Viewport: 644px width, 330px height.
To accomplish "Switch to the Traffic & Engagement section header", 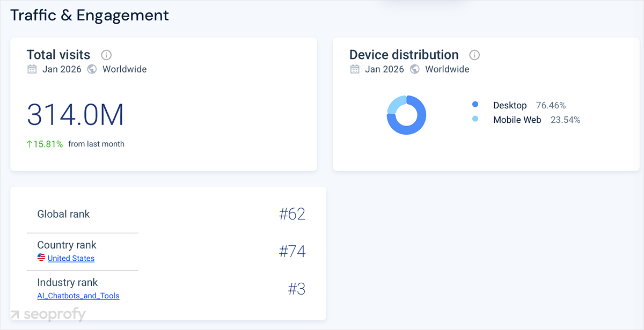I will [89, 15].
